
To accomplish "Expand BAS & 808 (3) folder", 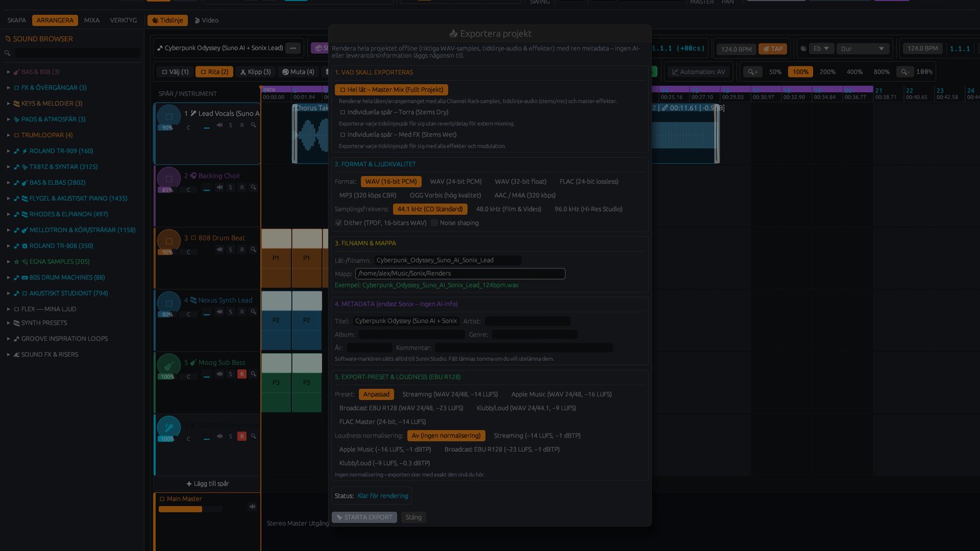I will [x=9, y=72].
